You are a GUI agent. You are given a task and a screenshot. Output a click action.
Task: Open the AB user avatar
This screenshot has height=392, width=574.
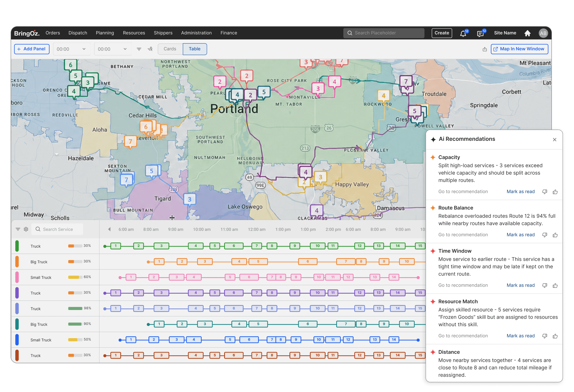pyautogui.click(x=543, y=33)
